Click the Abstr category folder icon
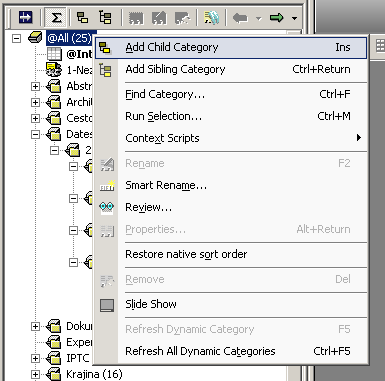This screenshot has width=385, height=381. point(54,86)
